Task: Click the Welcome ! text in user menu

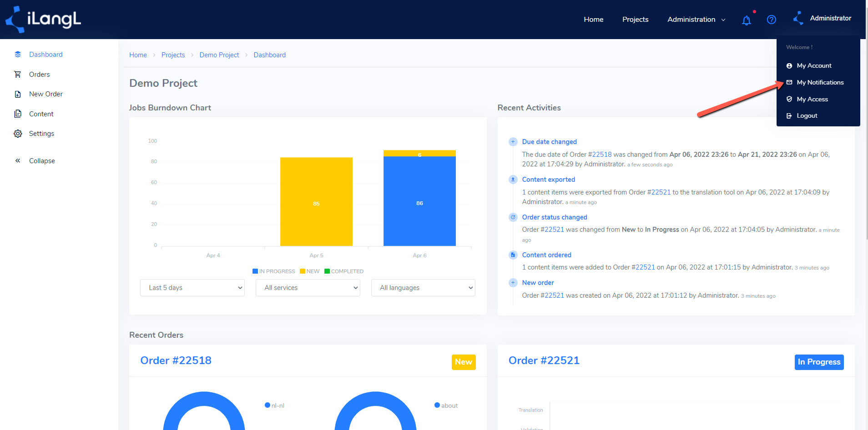Action: [x=799, y=47]
